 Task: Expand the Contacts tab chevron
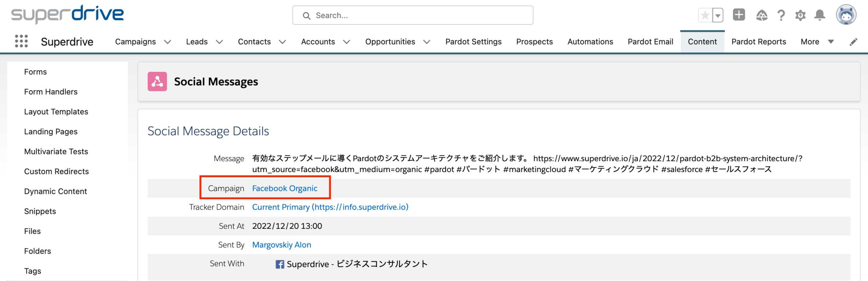(x=282, y=42)
